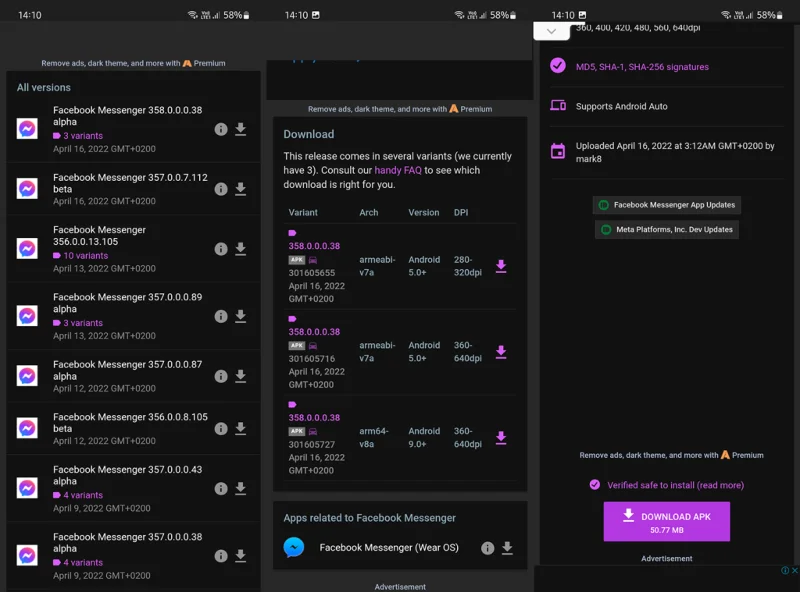
Task: Open the handy FAQ link
Action: 398,170
